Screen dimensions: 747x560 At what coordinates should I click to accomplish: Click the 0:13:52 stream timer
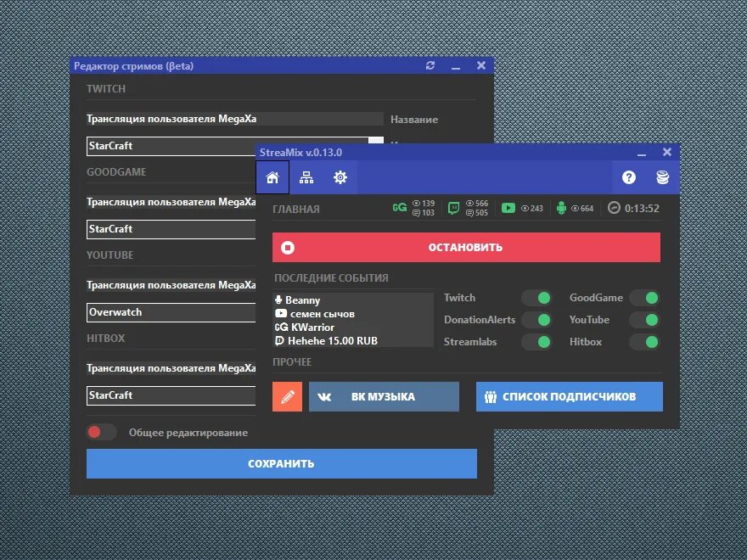642,208
